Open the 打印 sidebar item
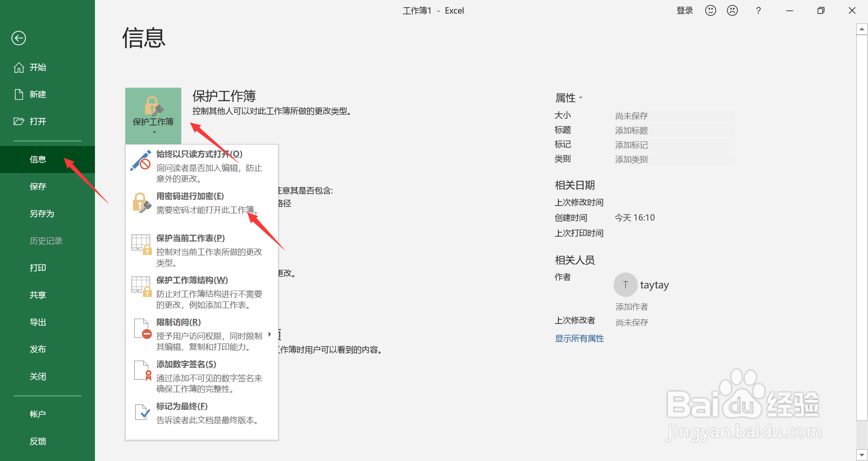Image resolution: width=868 pixels, height=461 pixels. [47, 268]
